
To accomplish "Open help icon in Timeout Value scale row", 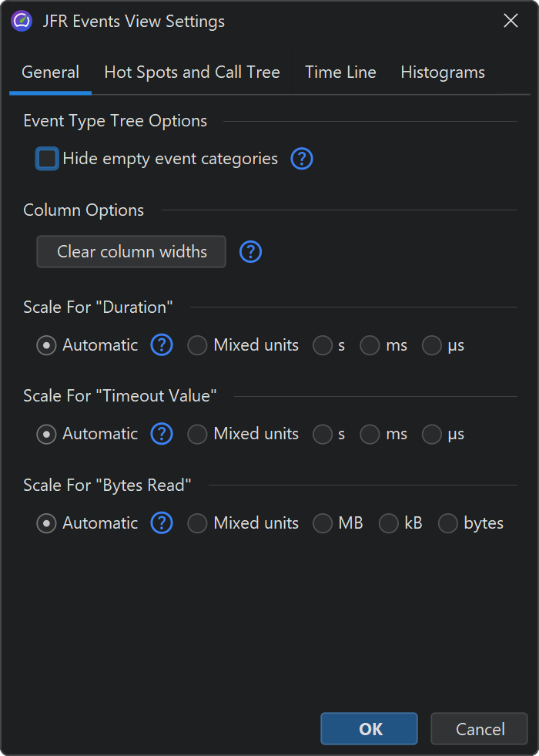I will tap(162, 434).
